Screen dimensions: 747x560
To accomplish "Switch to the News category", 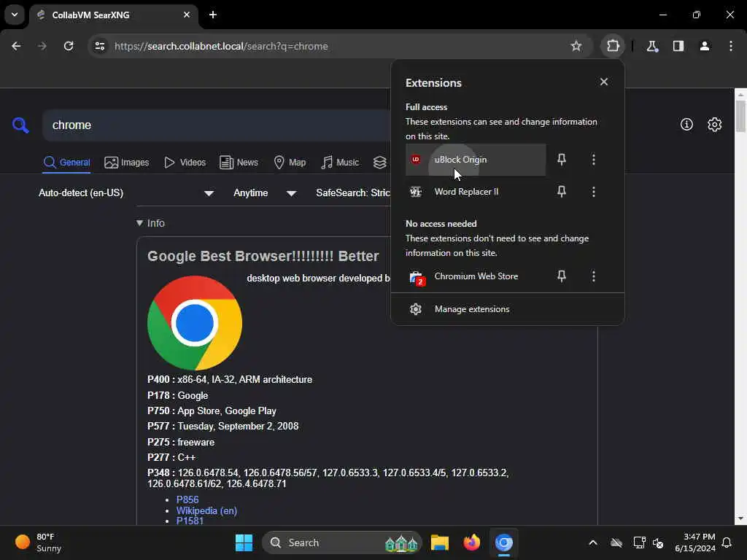I will pyautogui.click(x=239, y=163).
